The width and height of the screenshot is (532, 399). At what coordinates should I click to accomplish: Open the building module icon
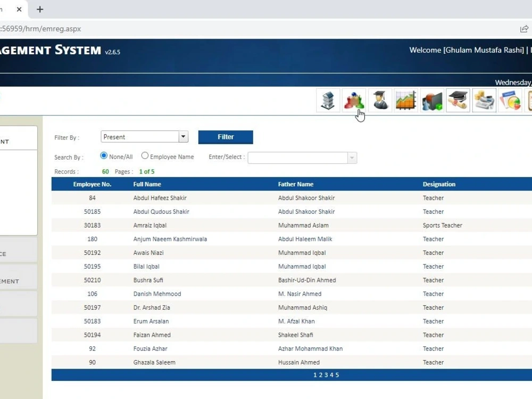pyautogui.click(x=328, y=101)
